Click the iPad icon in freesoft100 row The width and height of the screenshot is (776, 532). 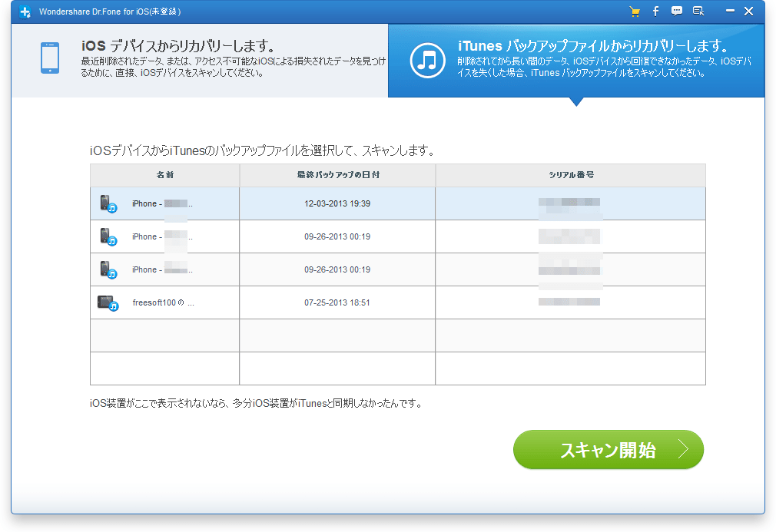click(108, 302)
